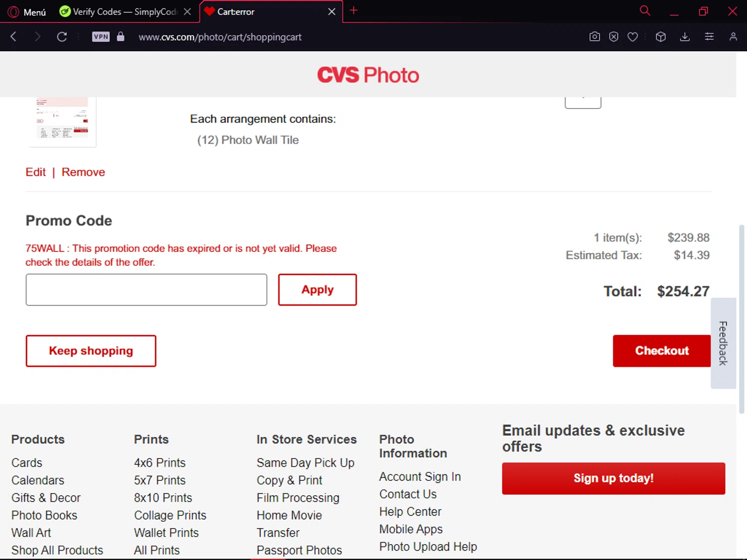Click the page vertical scrollbar
Screen dimensions: 747x560
742,319
